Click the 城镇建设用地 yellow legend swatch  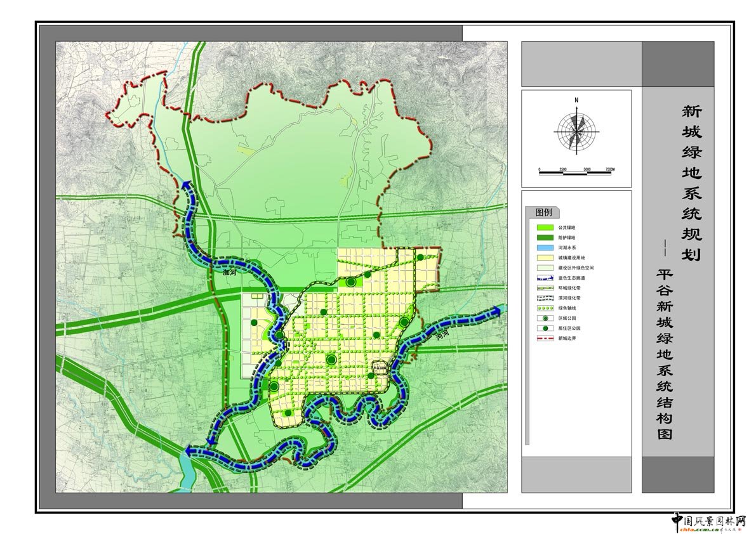pyautogui.click(x=546, y=258)
